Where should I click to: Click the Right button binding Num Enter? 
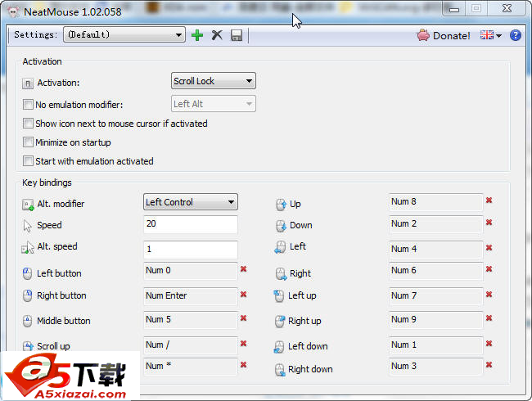pos(191,295)
